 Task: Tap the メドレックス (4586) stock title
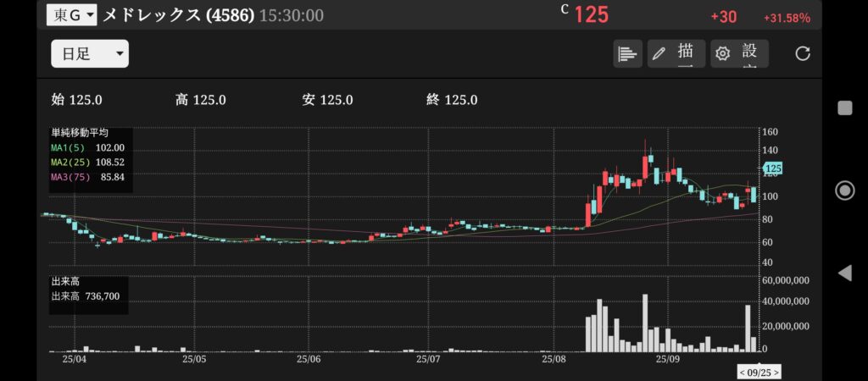pyautogui.click(x=178, y=15)
